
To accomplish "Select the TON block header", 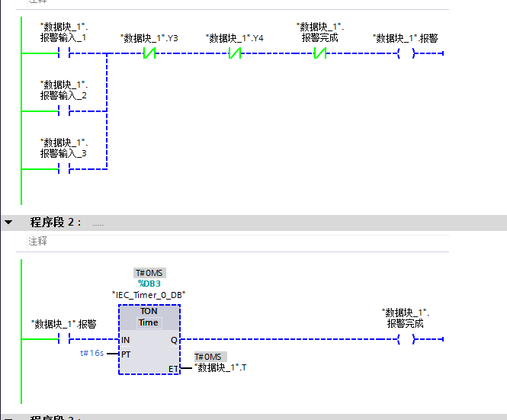I will point(149,312).
